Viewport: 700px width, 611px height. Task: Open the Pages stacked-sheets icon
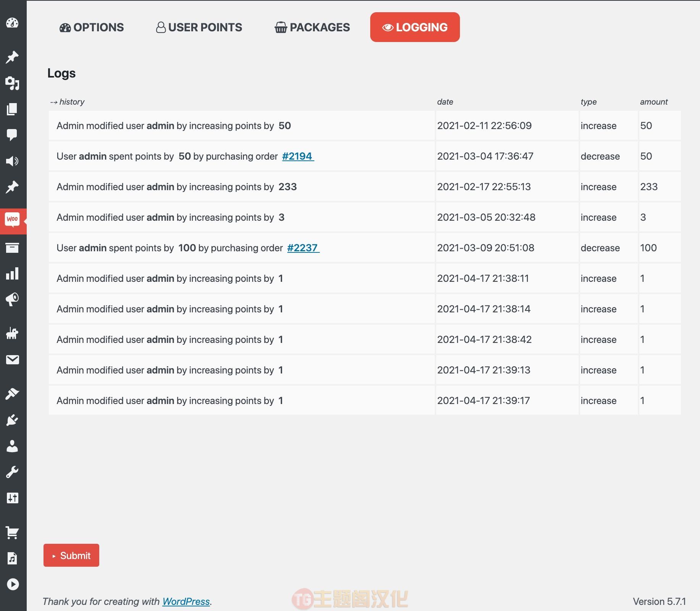[x=12, y=109]
